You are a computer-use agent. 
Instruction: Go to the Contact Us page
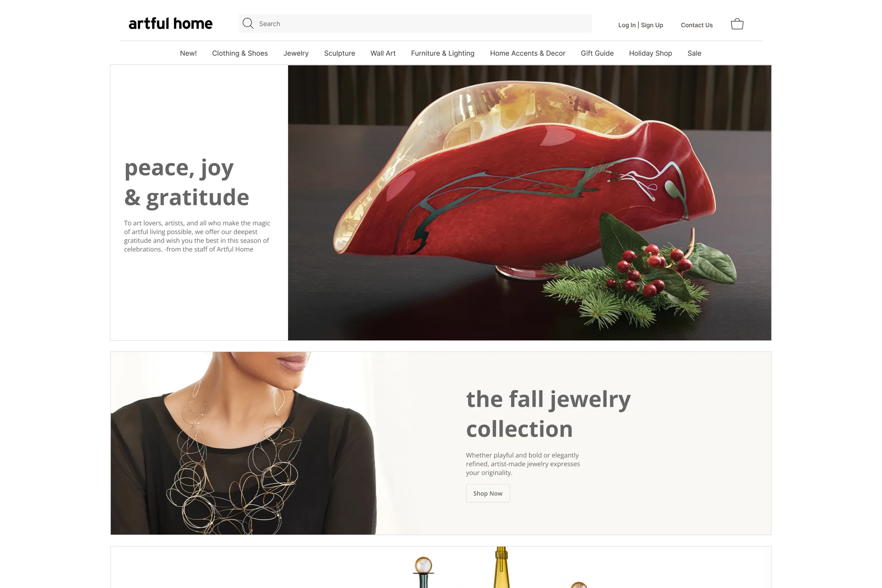coord(696,25)
